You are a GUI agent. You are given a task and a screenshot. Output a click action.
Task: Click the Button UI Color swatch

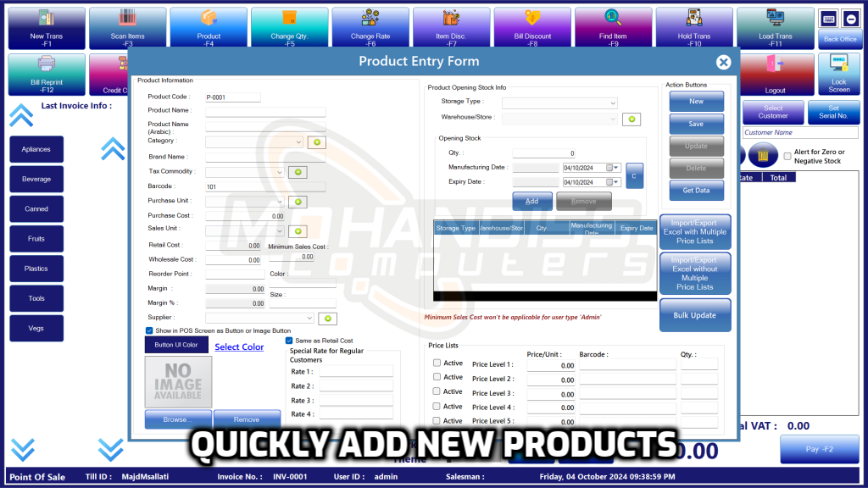[175, 345]
